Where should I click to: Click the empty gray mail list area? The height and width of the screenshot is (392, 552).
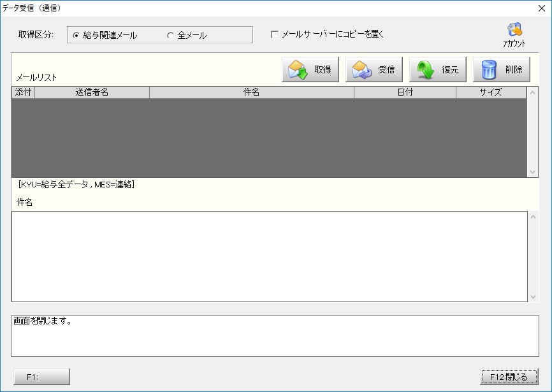270,138
